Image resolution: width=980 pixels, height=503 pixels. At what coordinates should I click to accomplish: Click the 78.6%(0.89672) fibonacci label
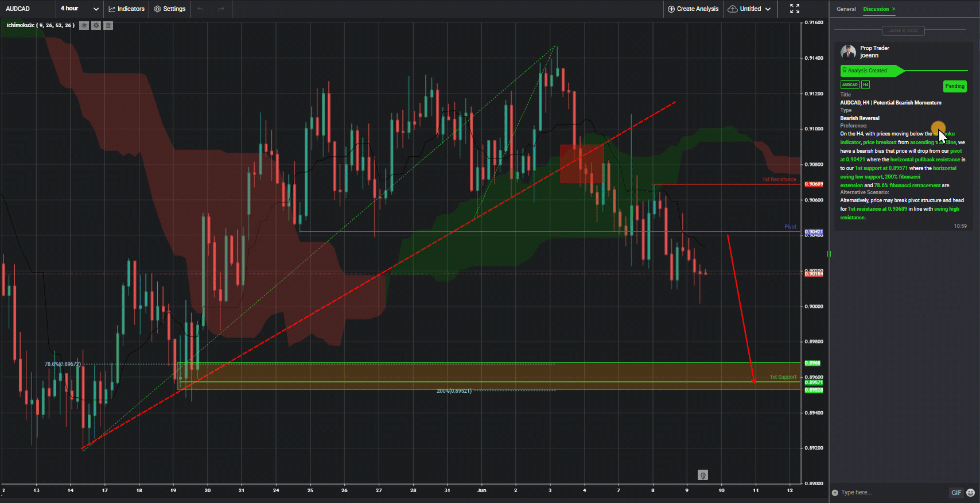tap(63, 364)
